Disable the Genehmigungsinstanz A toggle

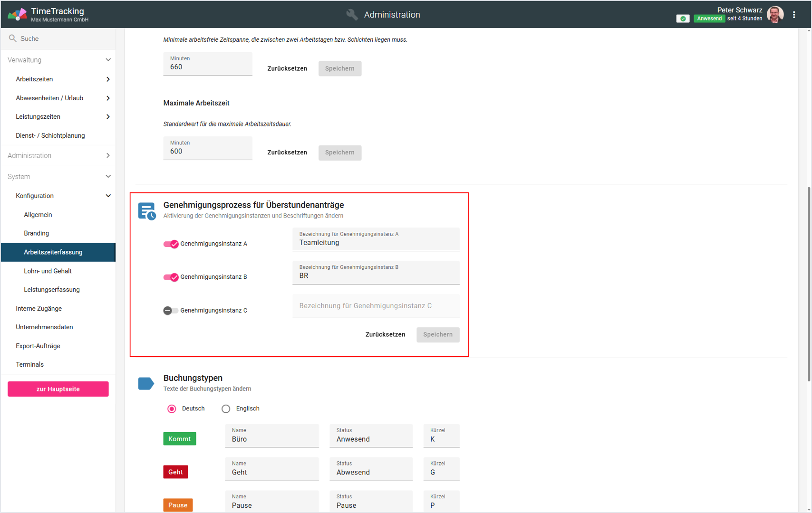171,244
